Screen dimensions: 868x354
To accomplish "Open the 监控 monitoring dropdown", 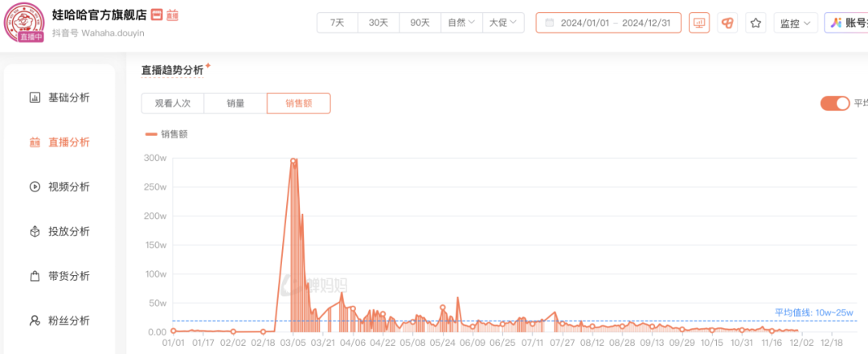I will (796, 23).
